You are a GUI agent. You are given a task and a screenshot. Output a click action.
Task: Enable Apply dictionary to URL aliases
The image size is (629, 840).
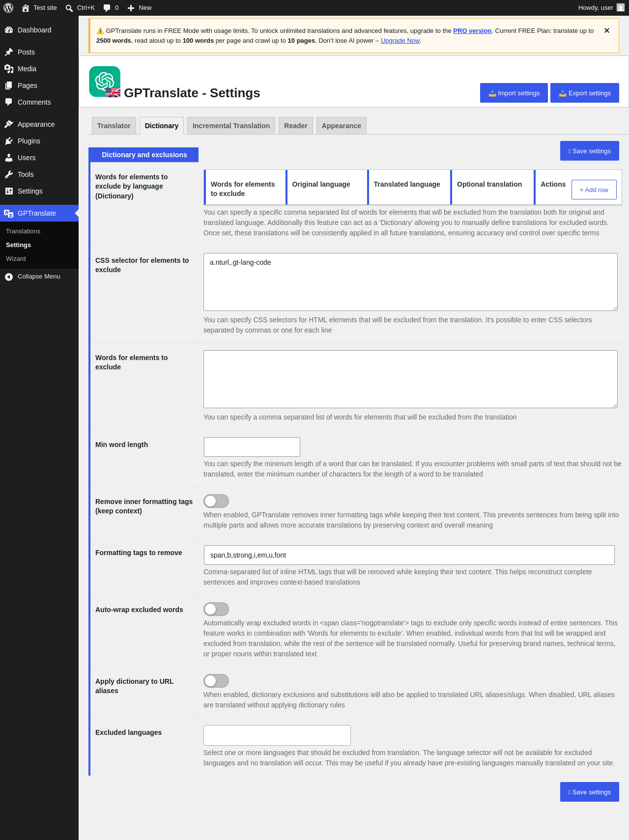coord(216,681)
